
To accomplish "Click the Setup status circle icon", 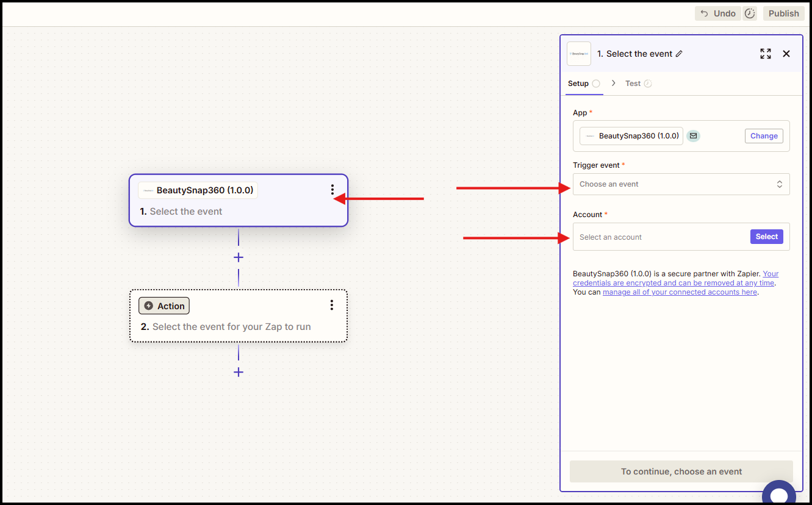I will click(596, 84).
